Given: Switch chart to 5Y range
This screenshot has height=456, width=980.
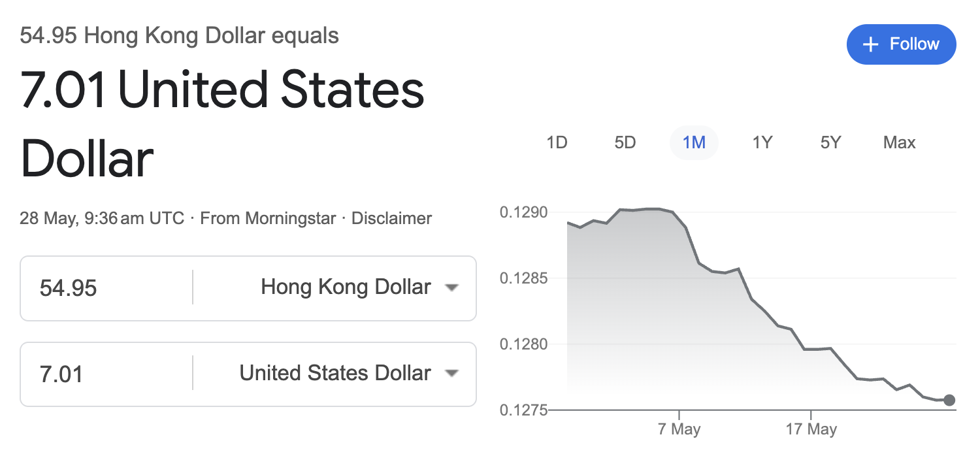Looking at the screenshot, I should pyautogui.click(x=831, y=142).
